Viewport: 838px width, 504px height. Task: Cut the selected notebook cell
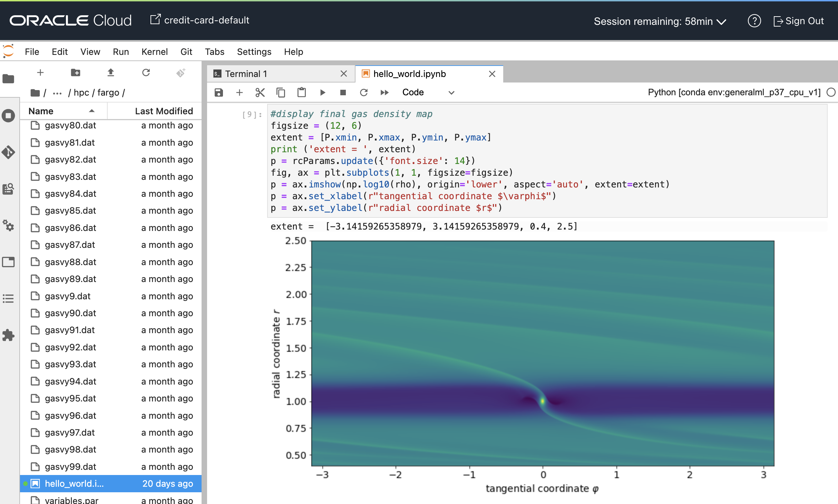tap(260, 92)
